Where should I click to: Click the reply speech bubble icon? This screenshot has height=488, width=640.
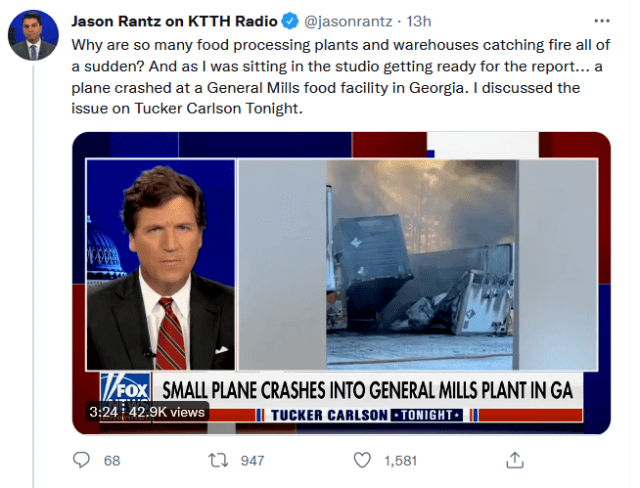coord(83,460)
